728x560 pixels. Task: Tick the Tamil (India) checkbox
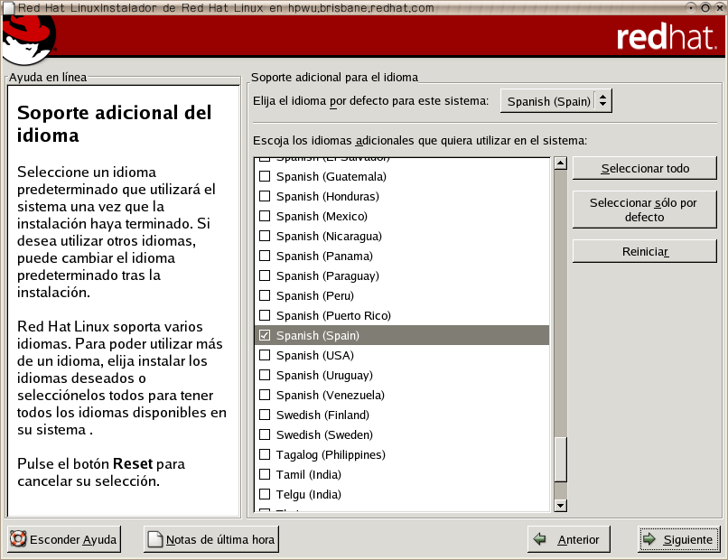coord(265,474)
